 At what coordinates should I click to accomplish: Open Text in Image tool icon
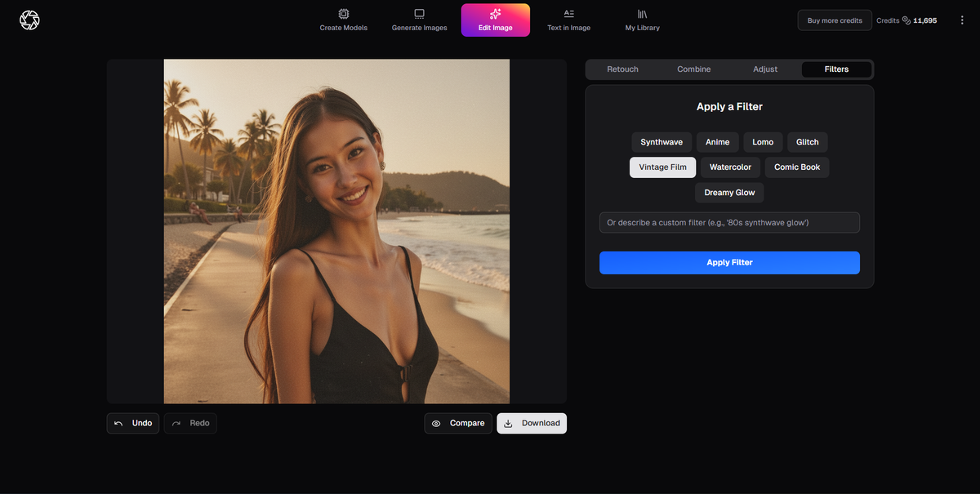tap(568, 14)
